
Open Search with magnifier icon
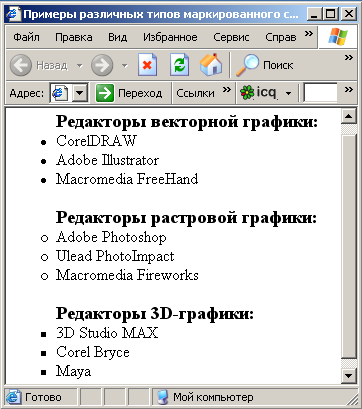coord(247,65)
